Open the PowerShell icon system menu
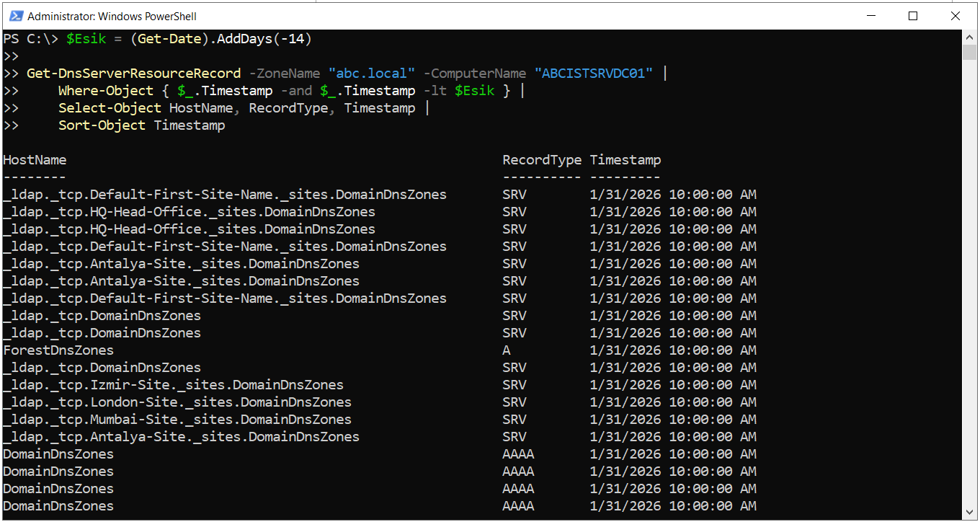The height and width of the screenshot is (522, 980). (x=14, y=15)
